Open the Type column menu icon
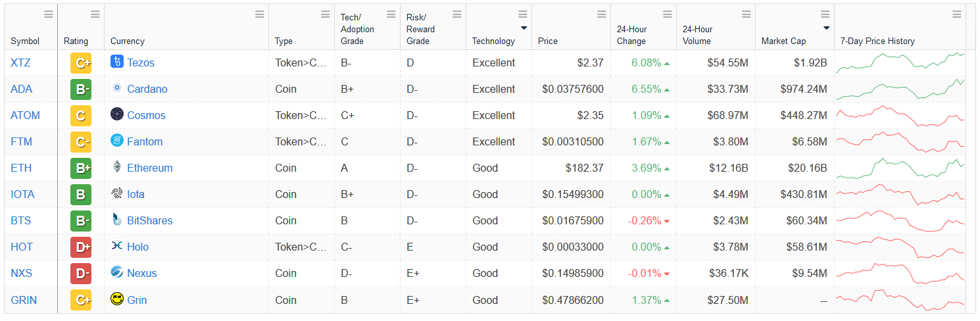The height and width of the screenshot is (321, 980). pos(326,14)
